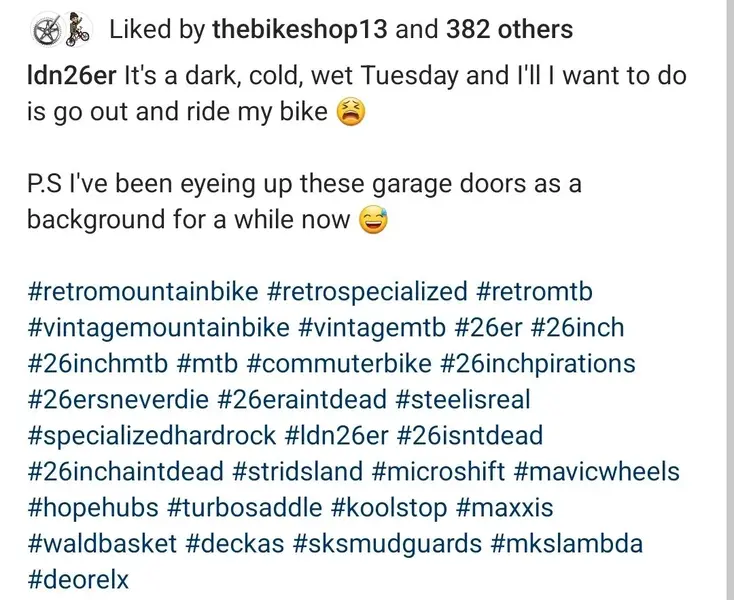
Task: Follow the #retromtb hashtag link
Action: pos(534,292)
